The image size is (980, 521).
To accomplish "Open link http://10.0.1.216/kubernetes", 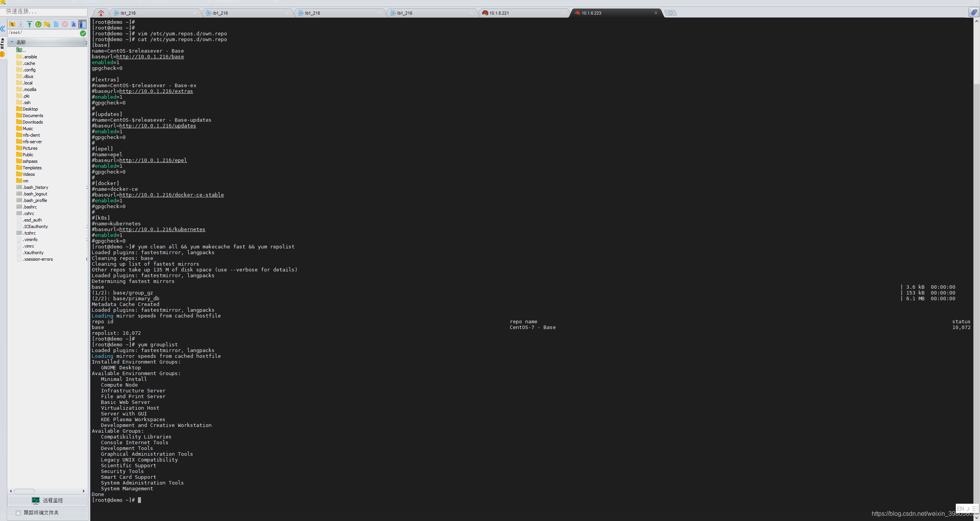I will 163,230.
